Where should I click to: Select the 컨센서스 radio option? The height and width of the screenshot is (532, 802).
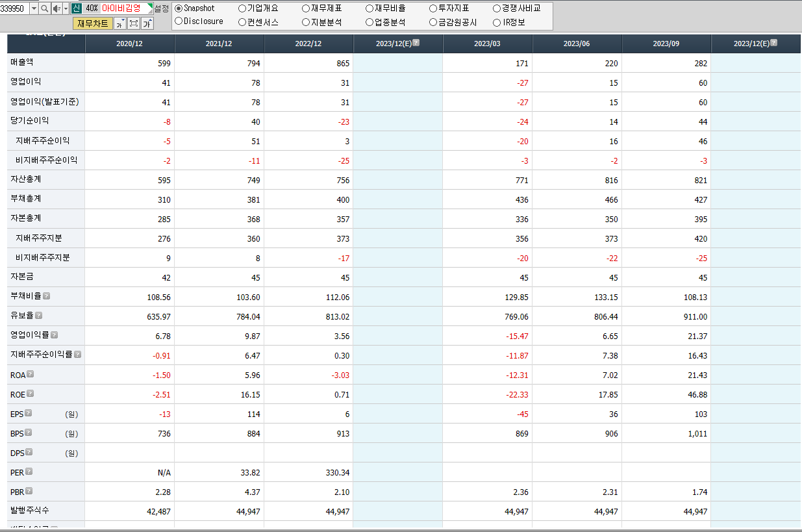click(x=242, y=22)
